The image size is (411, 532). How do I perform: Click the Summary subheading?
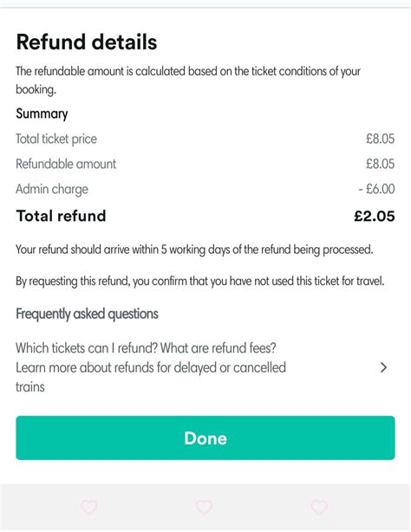coord(42,114)
